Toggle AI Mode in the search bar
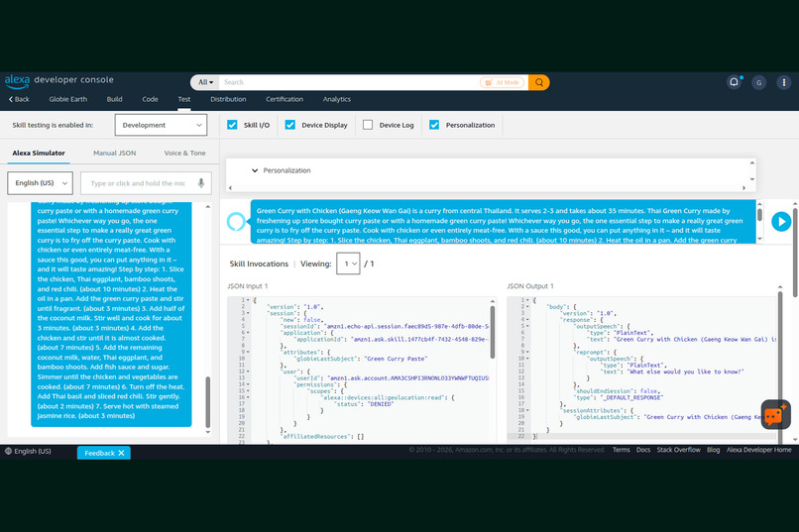The height and width of the screenshot is (532, 799). 502,82
